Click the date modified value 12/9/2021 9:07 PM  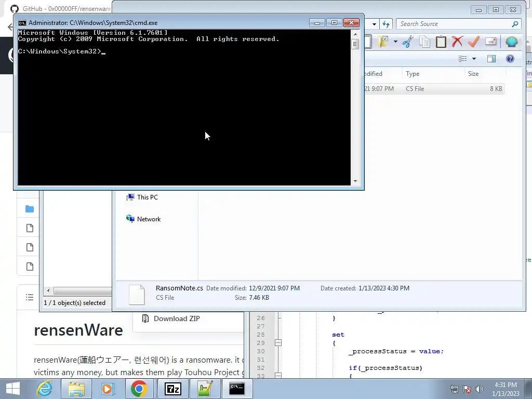(274, 288)
